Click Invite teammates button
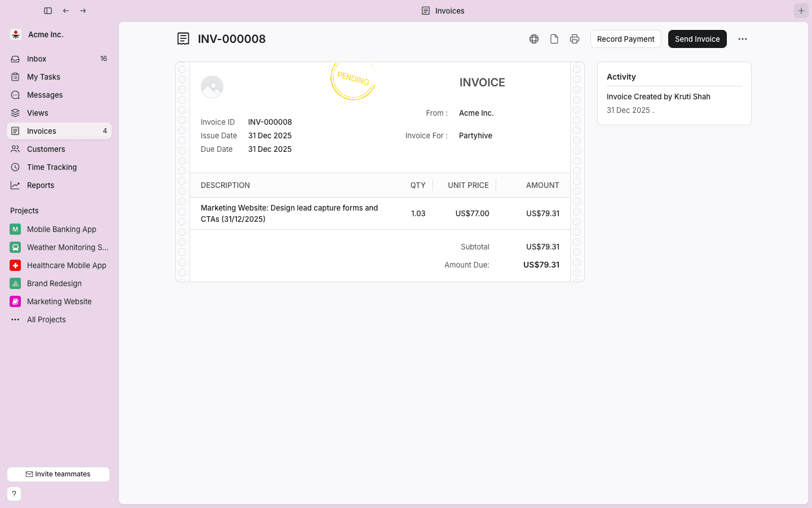 [58, 474]
